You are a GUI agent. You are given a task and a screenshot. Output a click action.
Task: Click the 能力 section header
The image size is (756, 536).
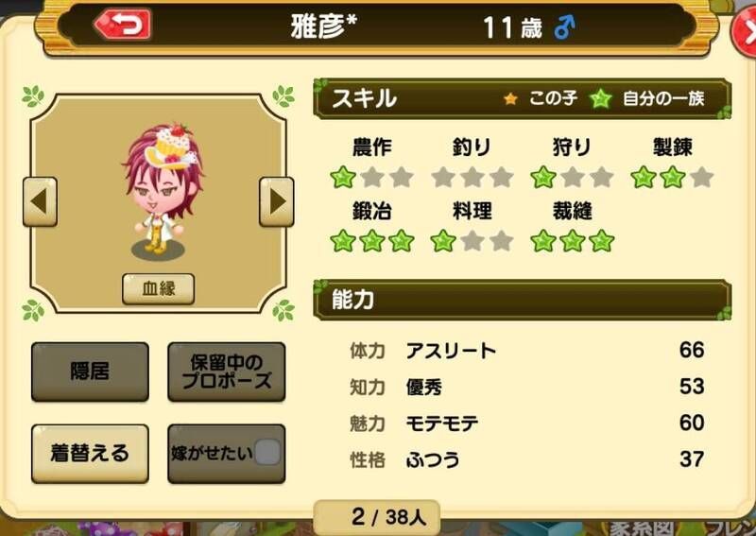523,300
